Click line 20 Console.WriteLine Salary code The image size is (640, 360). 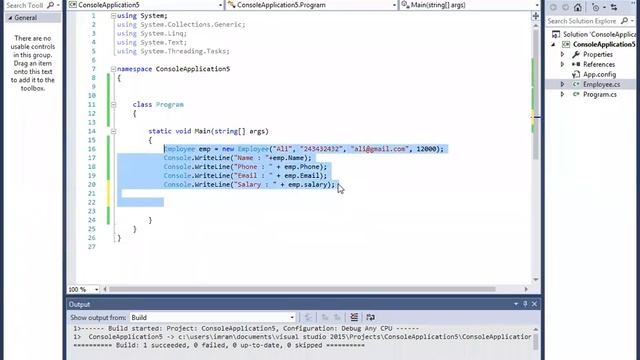[x=249, y=184]
